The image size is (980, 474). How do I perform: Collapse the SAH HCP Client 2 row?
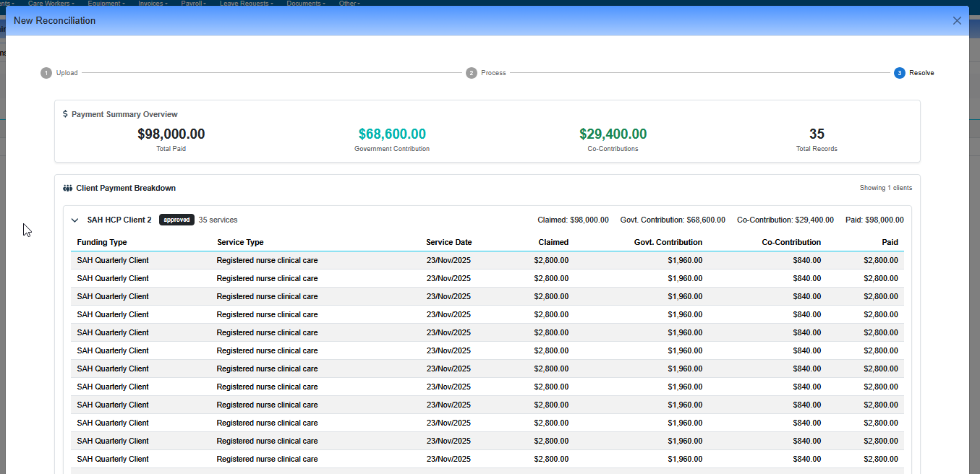74,220
